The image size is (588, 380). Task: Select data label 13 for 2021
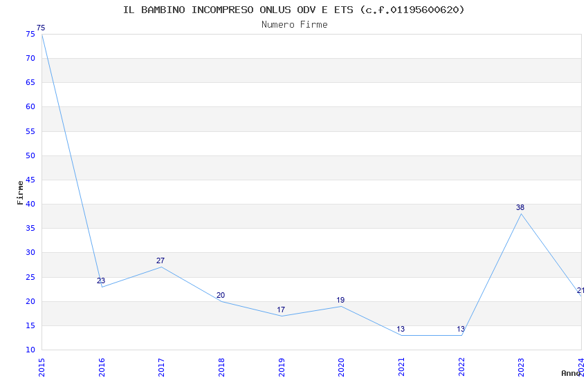click(401, 329)
